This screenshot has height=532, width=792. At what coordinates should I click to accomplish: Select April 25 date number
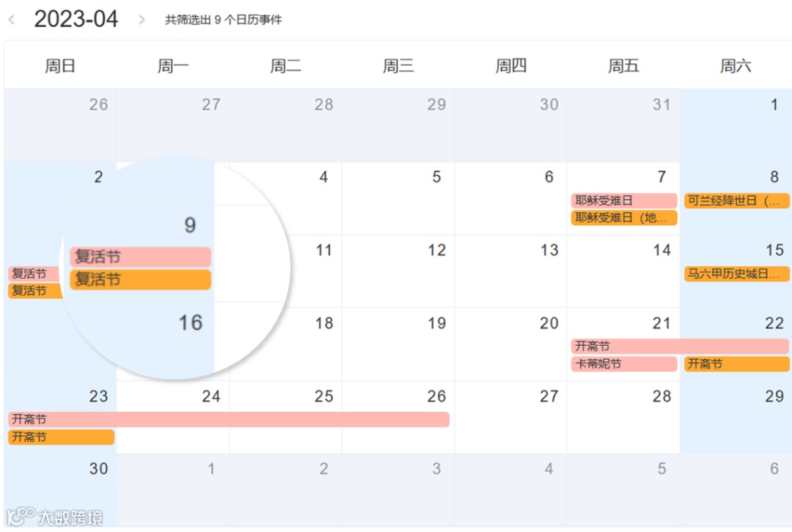pos(324,396)
